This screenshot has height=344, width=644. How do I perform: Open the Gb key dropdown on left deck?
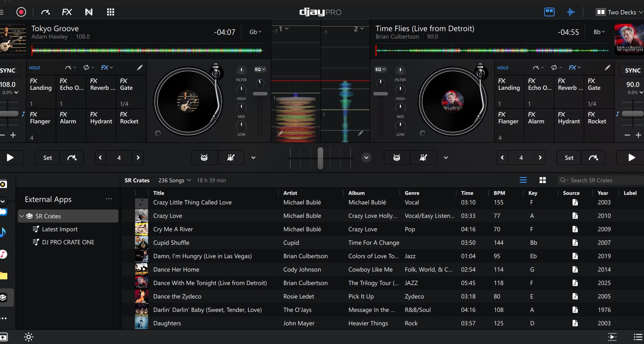click(255, 32)
